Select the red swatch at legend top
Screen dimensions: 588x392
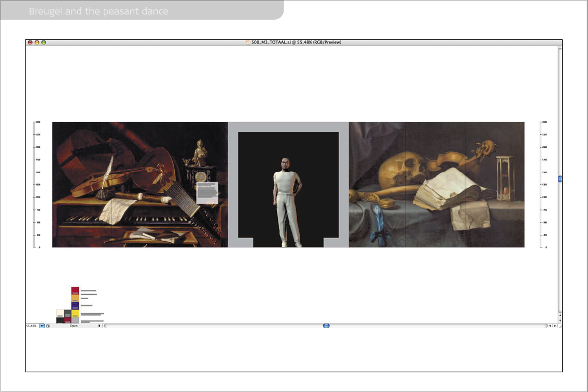(75, 291)
